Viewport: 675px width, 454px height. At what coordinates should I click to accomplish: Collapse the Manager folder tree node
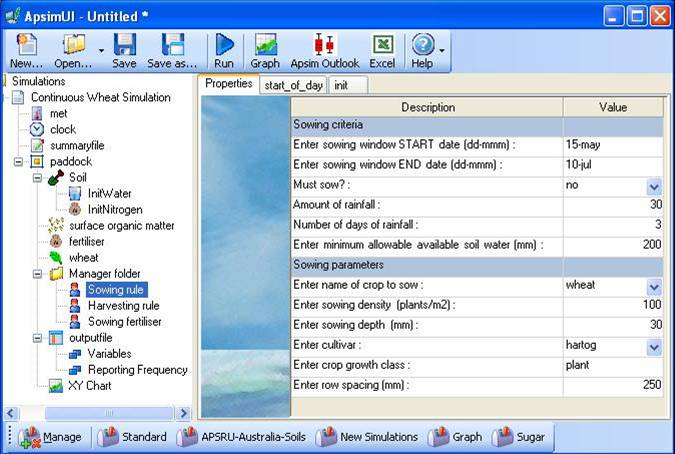pyautogui.click(x=37, y=273)
